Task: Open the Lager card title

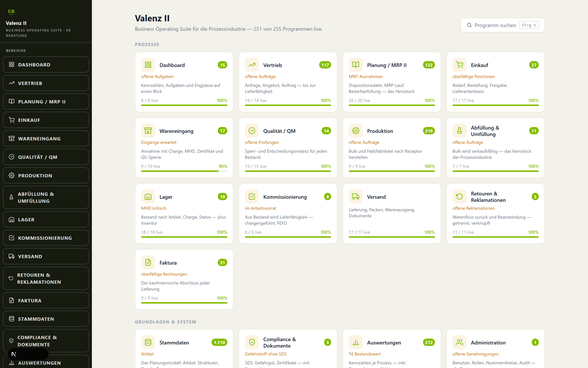Action: tap(166, 197)
